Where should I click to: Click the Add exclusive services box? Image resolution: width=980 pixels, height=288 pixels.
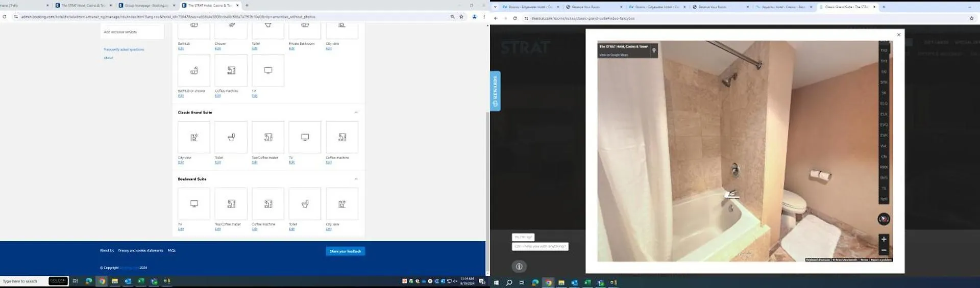pos(133,32)
